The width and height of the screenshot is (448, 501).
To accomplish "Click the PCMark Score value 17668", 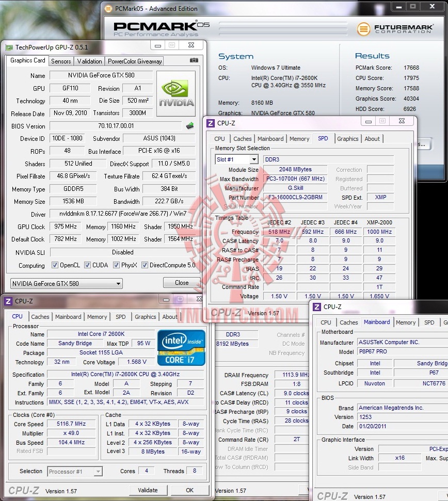I will (x=411, y=68).
